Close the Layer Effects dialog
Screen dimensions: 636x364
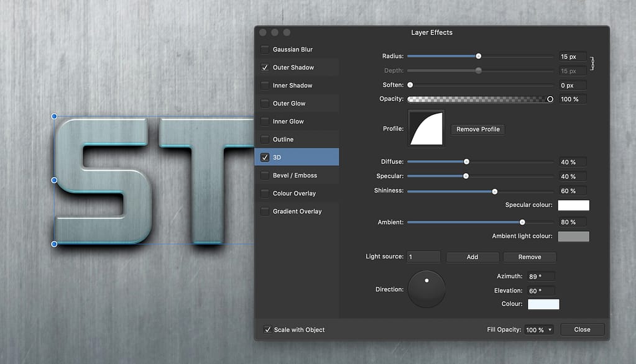pyautogui.click(x=582, y=329)
